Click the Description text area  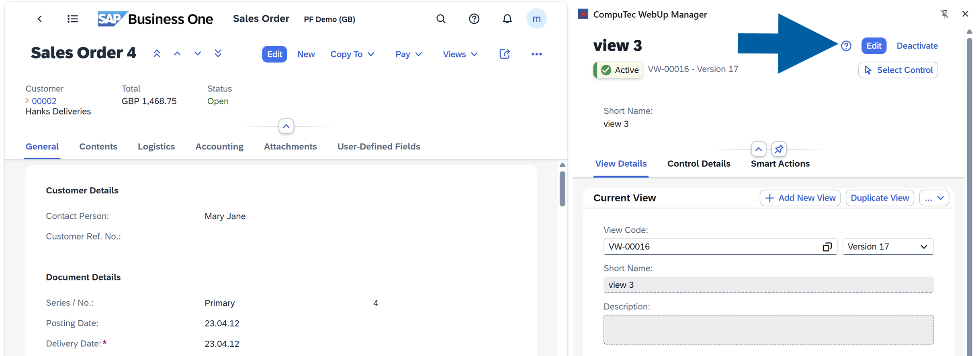768,329
